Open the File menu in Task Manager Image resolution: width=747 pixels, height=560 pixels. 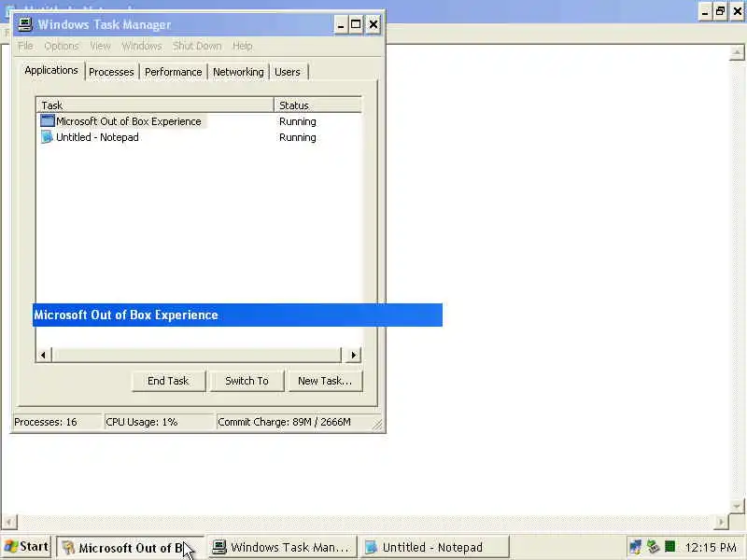(x=26, y=46)
